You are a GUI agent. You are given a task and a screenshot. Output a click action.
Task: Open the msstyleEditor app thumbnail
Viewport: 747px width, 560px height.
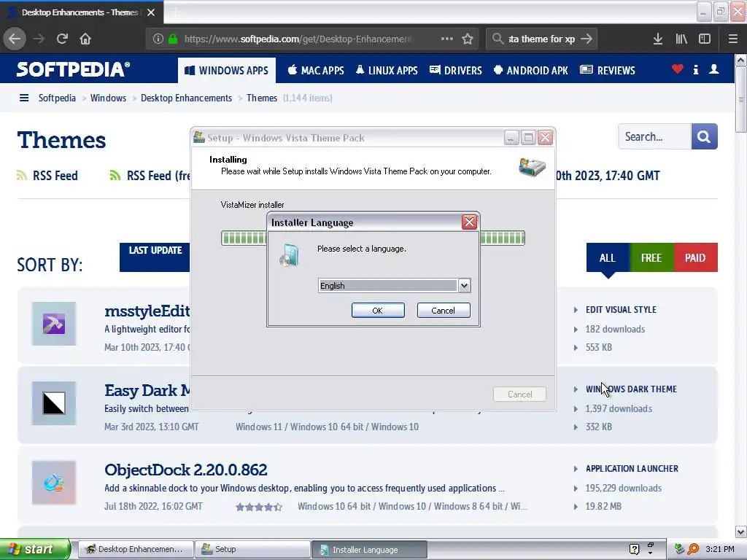pos(54,324)
